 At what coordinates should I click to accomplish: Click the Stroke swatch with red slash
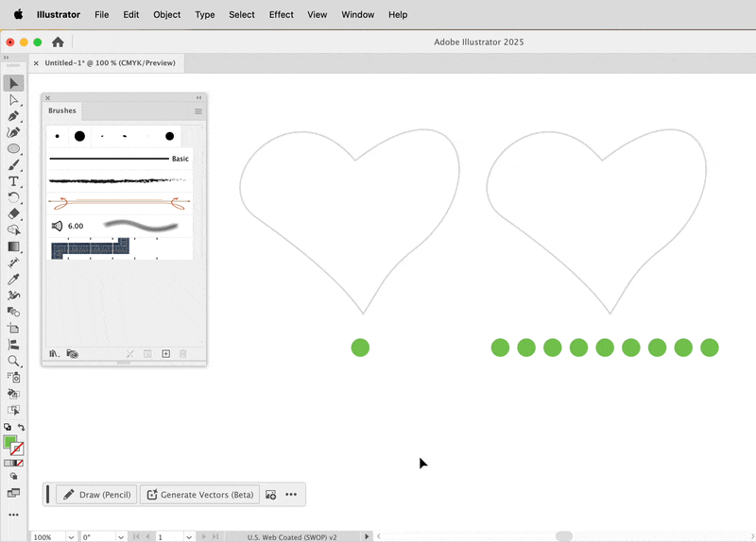(17, 449)
